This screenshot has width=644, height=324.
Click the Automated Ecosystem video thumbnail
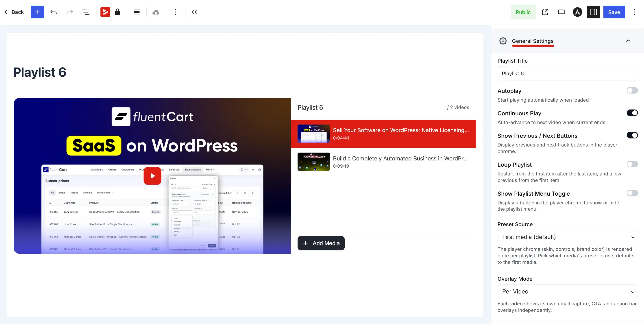coord(313,162)
